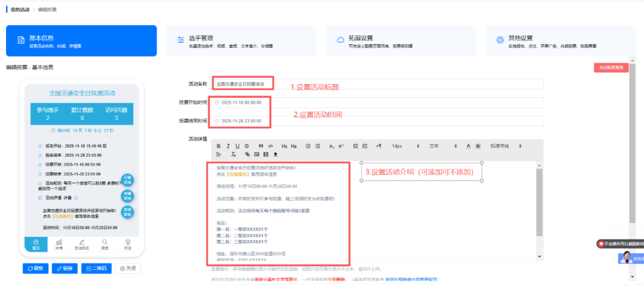The image size is (644, 285).
Task: Switch to the 基本信息 tab
Action: coord(81,41)
